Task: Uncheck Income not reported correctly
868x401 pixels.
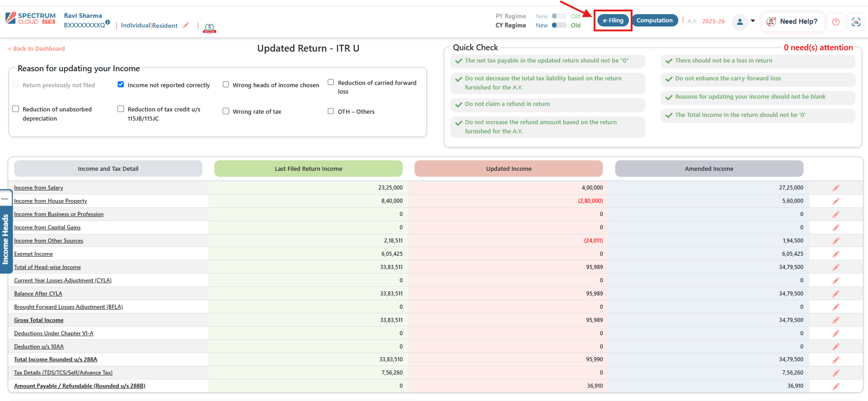Action: [121, 84]
